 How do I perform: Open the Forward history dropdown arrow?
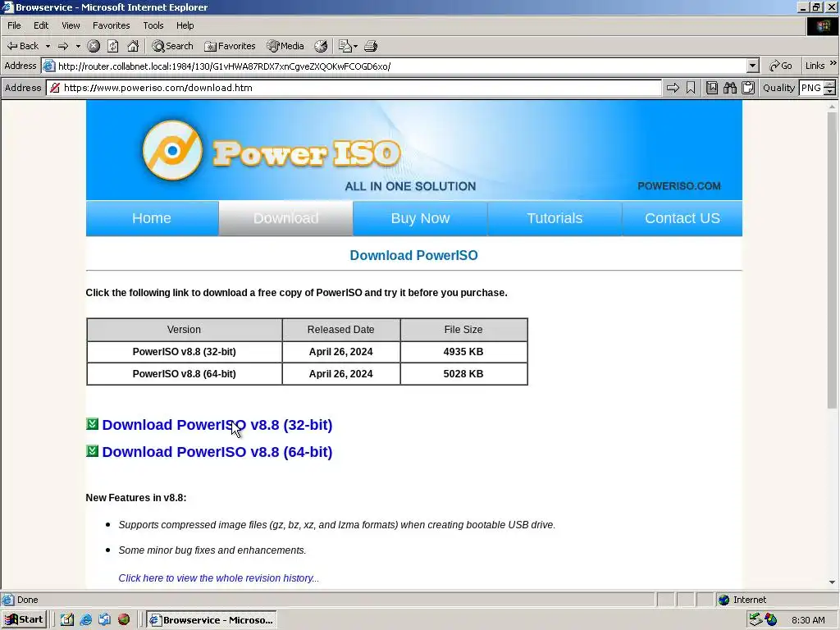click(78, 47)
